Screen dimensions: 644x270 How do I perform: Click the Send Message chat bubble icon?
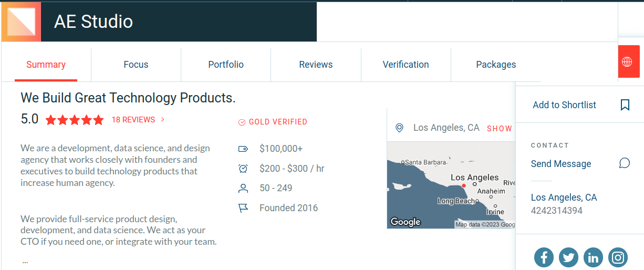point(625,163)
